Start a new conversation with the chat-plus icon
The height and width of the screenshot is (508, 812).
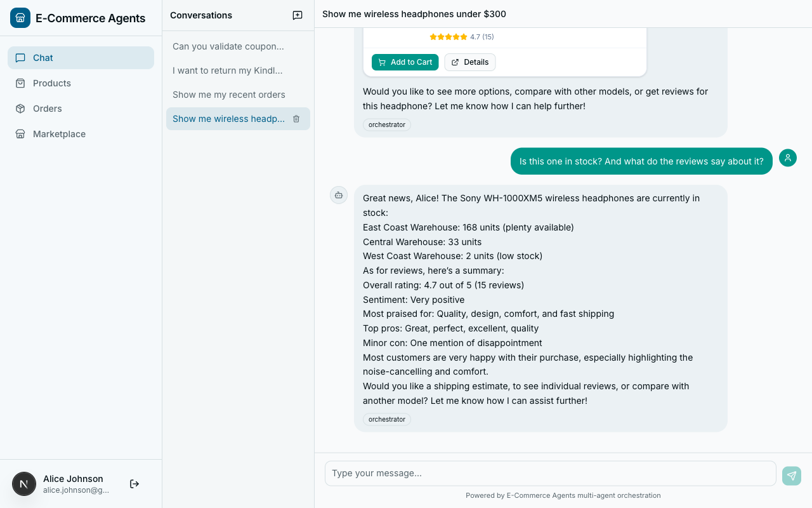pyautogui.click(x=297, y=15)
